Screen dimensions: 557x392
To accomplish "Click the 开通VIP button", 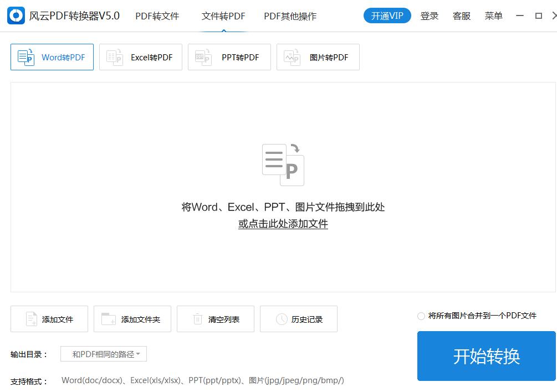I will [x=387, y=16].
